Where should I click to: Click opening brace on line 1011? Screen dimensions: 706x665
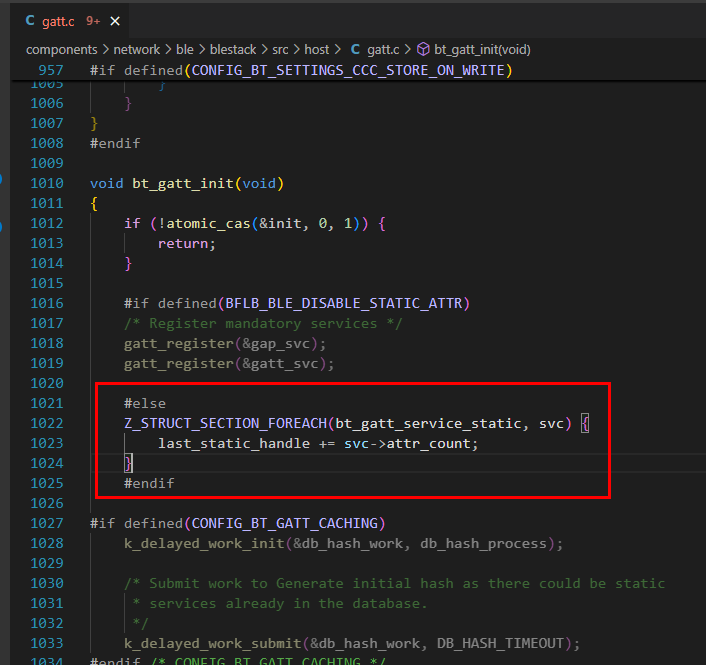pyautogui.click(x=94, y=204)
